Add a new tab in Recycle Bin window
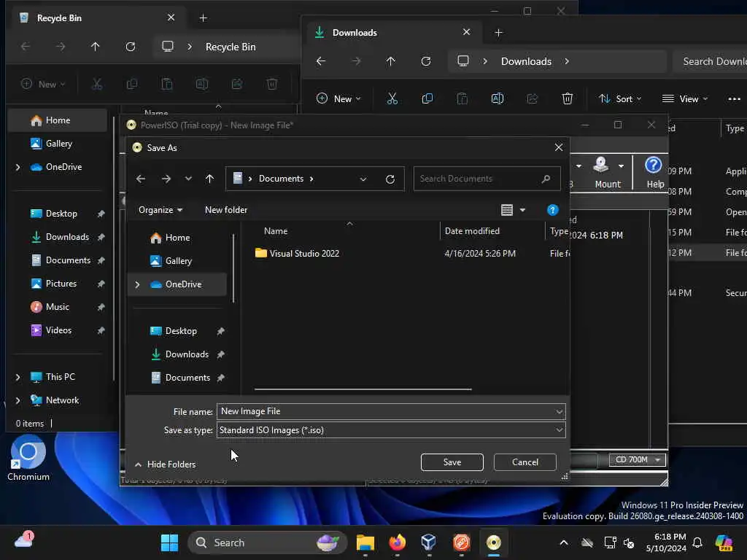The height and width of the screenshot is (560, 747). [204, 18]
